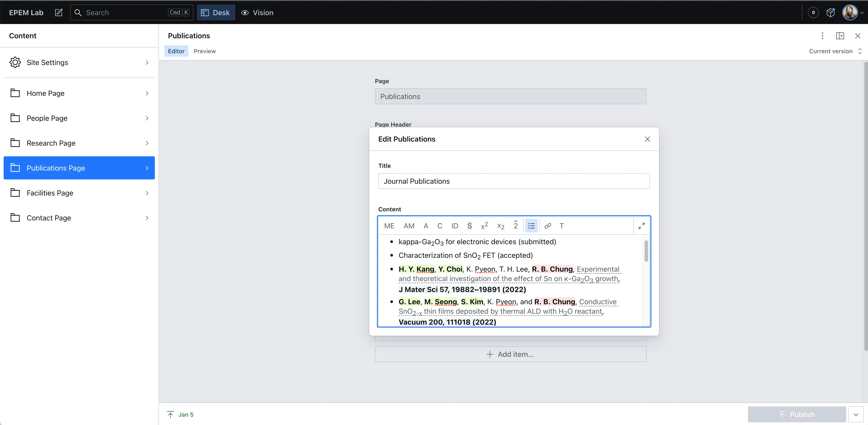Open Current version selector
Image resolution: width=868 pixels, height=425 pixels.
pos(835,51)
